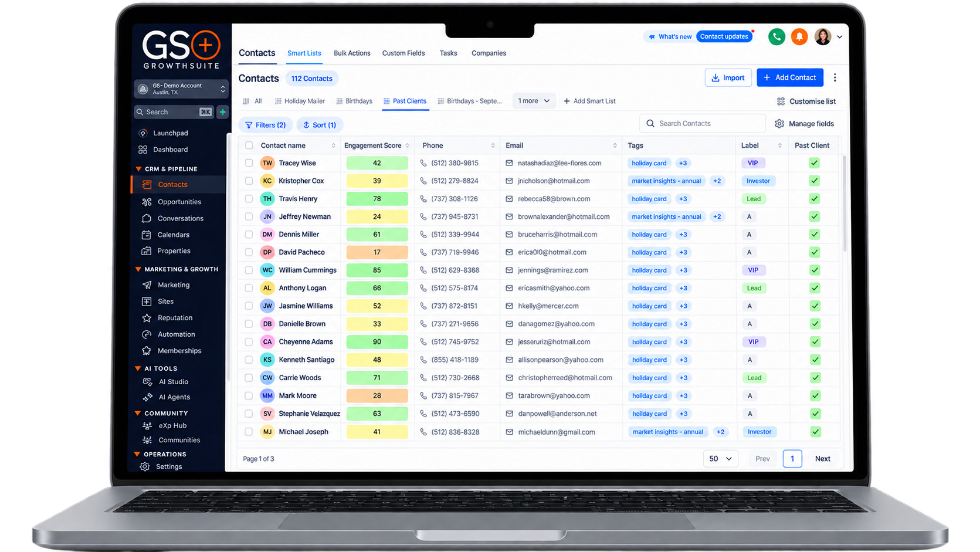
Task: Toggle Past Client checkbox for Kristopher Cox
Action: 815,181
